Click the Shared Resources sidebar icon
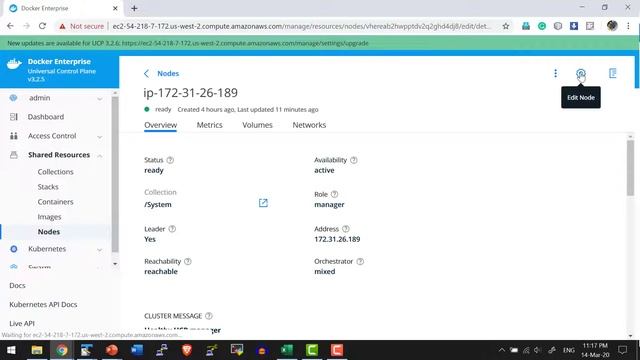The height and width of the screenshot is (360, 640). click(x=13, y=155)
